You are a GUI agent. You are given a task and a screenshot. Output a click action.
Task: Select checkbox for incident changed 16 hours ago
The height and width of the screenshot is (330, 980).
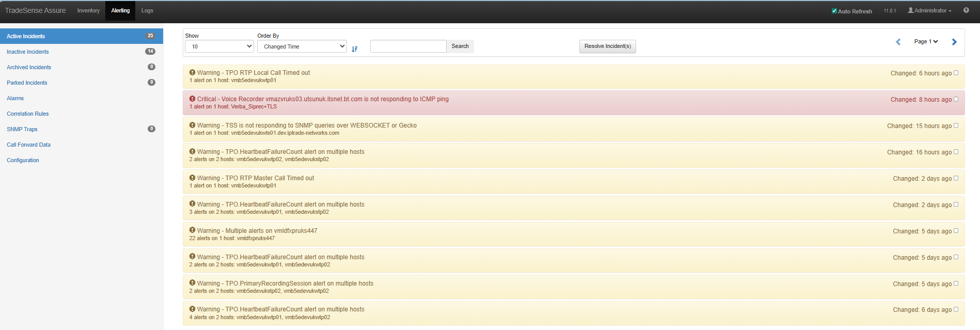pyautogui.click(x=956, y=152)
